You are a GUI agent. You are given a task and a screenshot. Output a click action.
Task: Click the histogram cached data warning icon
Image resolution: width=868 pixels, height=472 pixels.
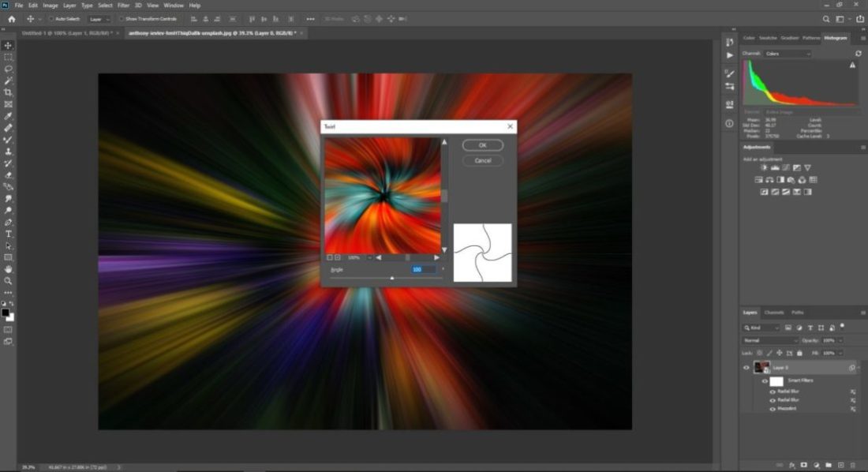pos(852,66)
